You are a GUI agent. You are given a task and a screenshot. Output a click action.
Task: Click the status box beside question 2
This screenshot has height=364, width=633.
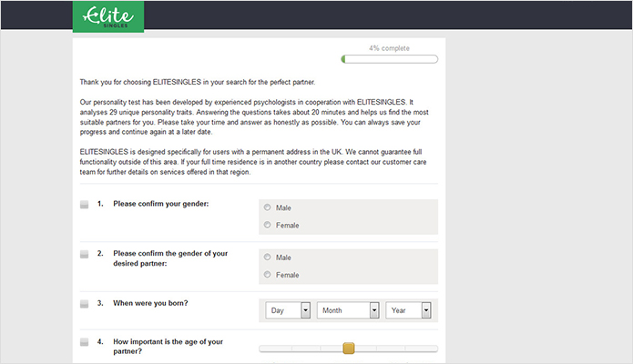[84, 254]
